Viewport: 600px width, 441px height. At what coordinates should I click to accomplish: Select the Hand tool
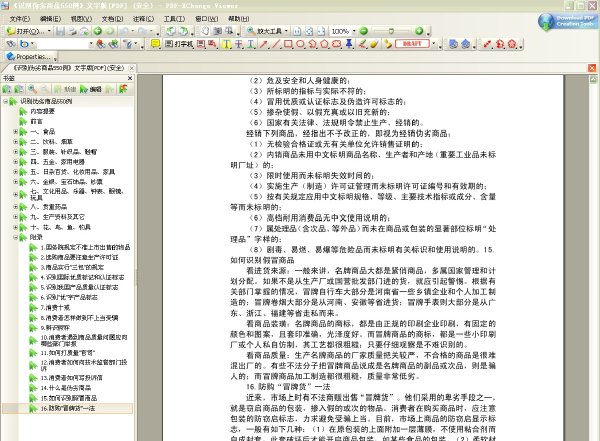pos(205,31)
